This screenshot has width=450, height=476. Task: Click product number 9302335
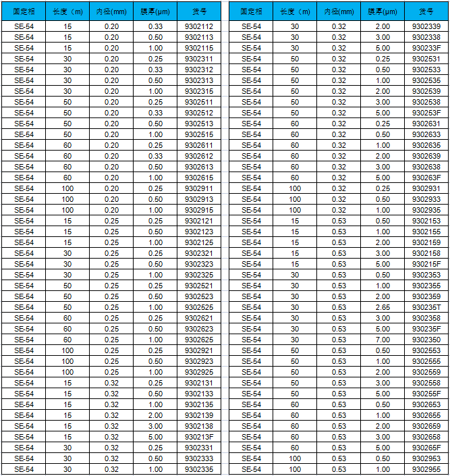198,469
